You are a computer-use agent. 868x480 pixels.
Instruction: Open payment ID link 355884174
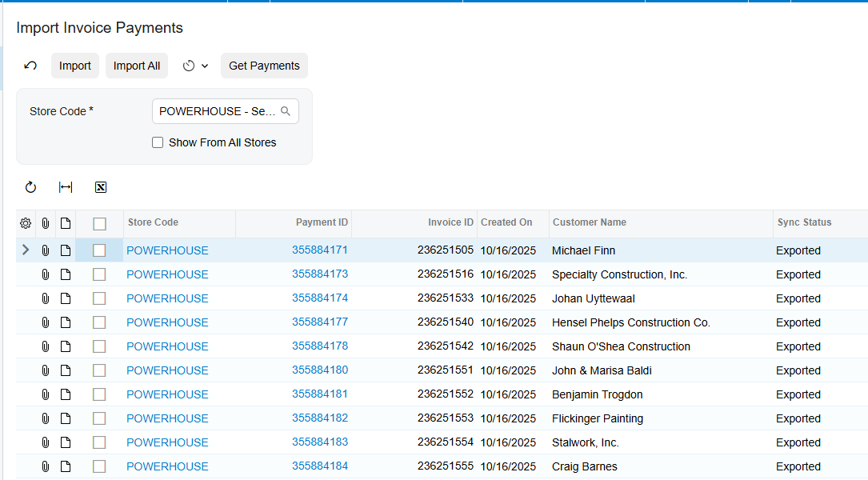(x=320, y=298)
